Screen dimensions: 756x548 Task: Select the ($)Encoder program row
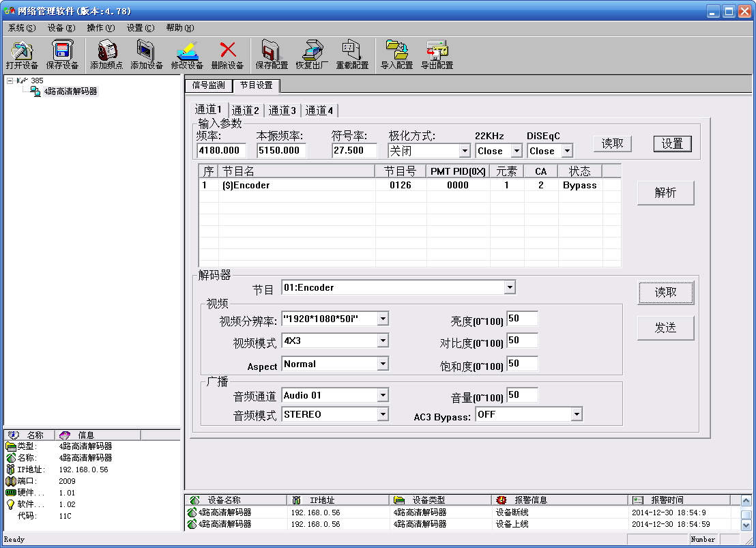coord(410,185)
